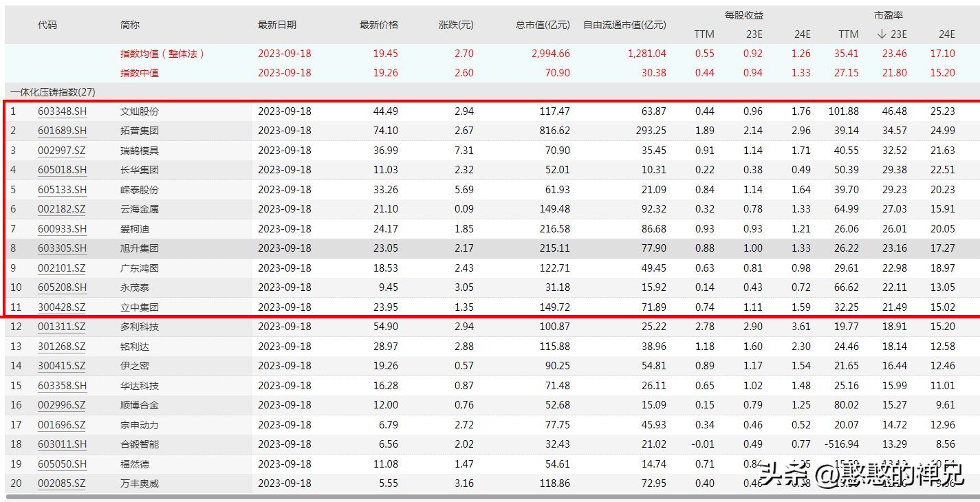Screen dimensions: 980x502
Task: Collapse the 一体化压铸指数(27) group row
Action: (x=52, y=92)
